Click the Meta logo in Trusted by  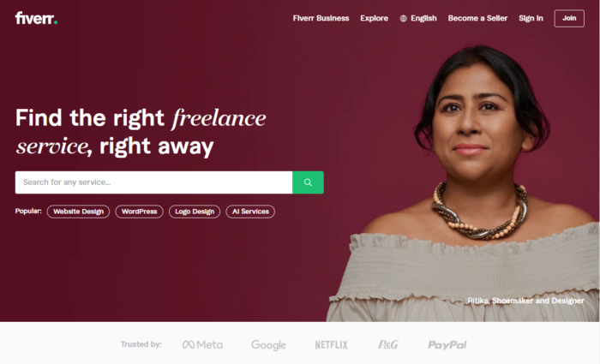[x=202, y=344]
